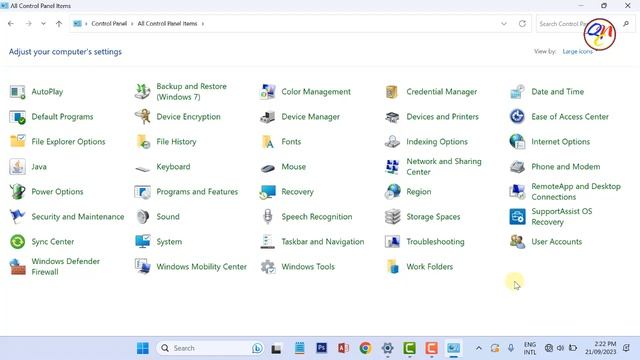Open Indexing Options icon
This screenshot has height=360, width=640.
click(392, 142)
